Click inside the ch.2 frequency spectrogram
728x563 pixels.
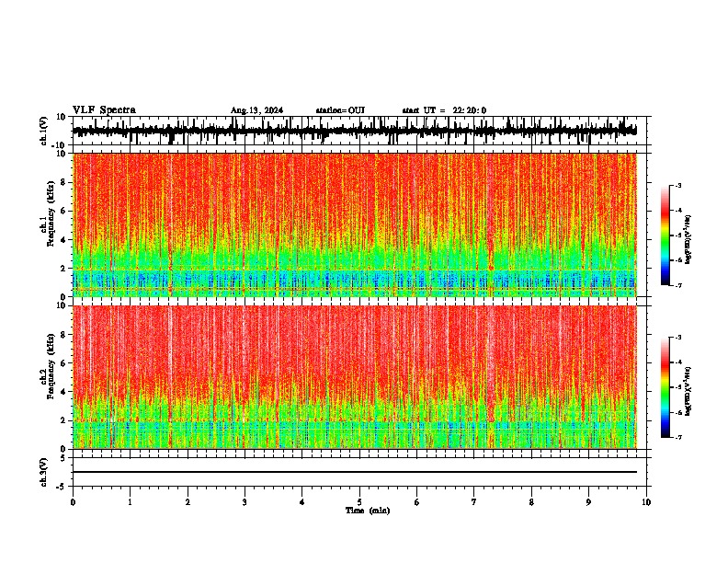(355, 377)
